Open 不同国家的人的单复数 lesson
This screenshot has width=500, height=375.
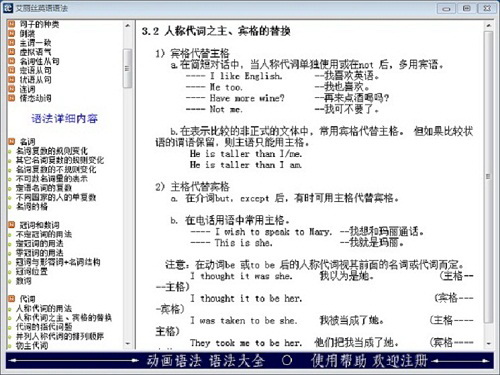click(x=56, y=197)
